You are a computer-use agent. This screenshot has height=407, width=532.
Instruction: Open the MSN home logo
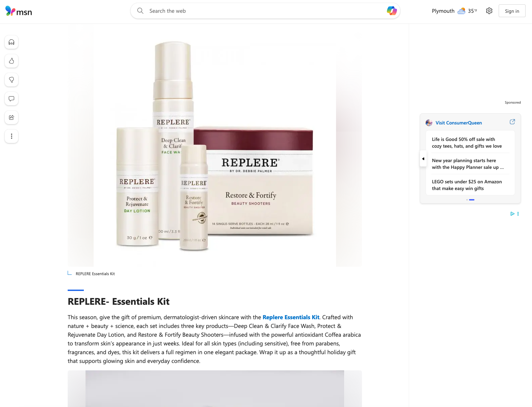pos(19,11)
